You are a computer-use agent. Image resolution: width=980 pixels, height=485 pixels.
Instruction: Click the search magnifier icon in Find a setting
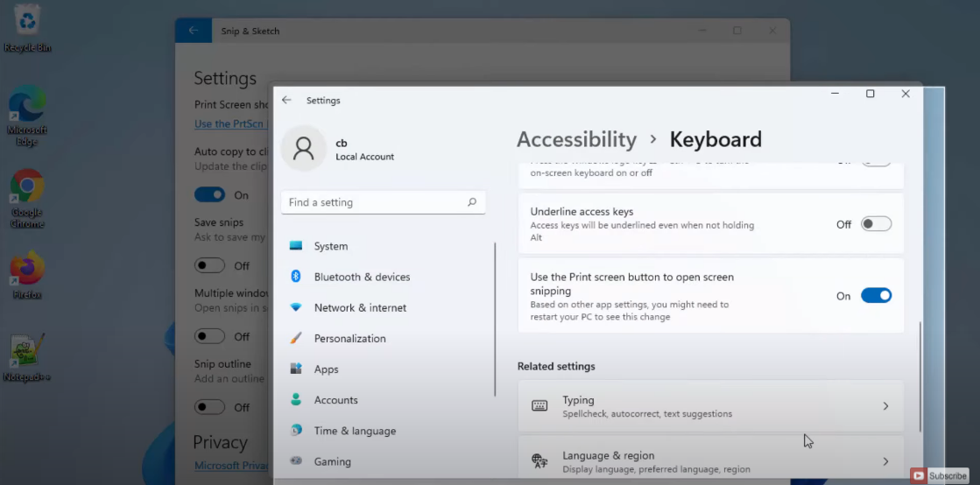(472, 202)
